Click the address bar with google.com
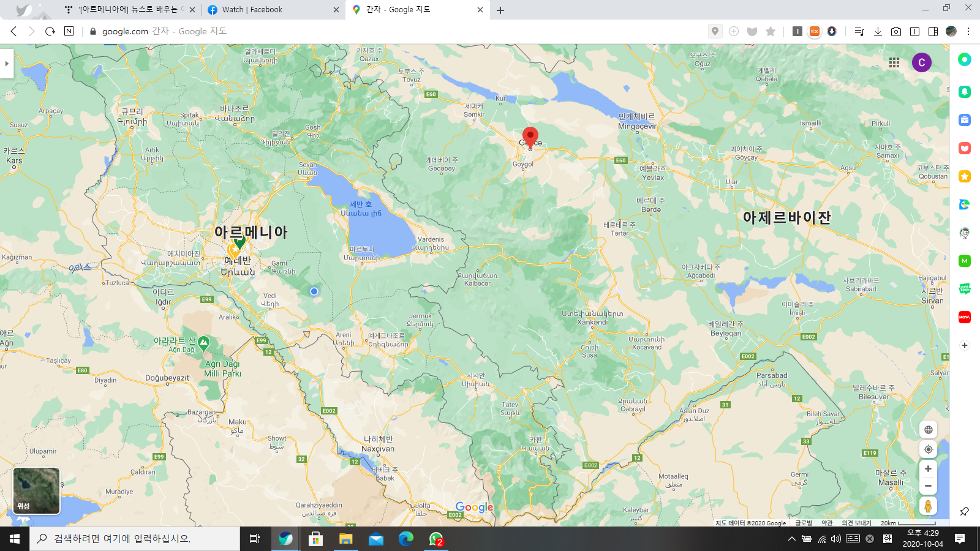The width and height of the screenshot is (980, 551). pos(392,31)
